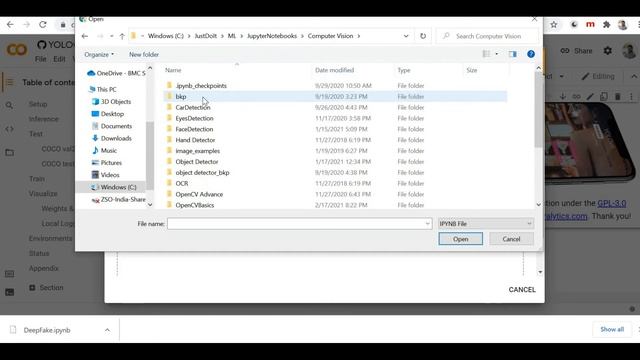Click the New folder button

click(144, 54)
